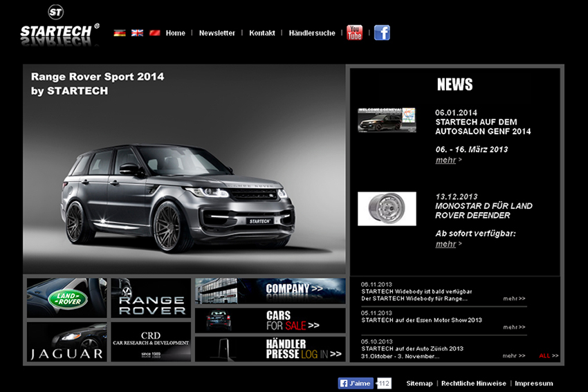The height and width of the screenshot is (392, 588).
Task: Click headline 'STARTECH AUF DEM AUTOSALON GENF 2014'
Action: (483, 127)
